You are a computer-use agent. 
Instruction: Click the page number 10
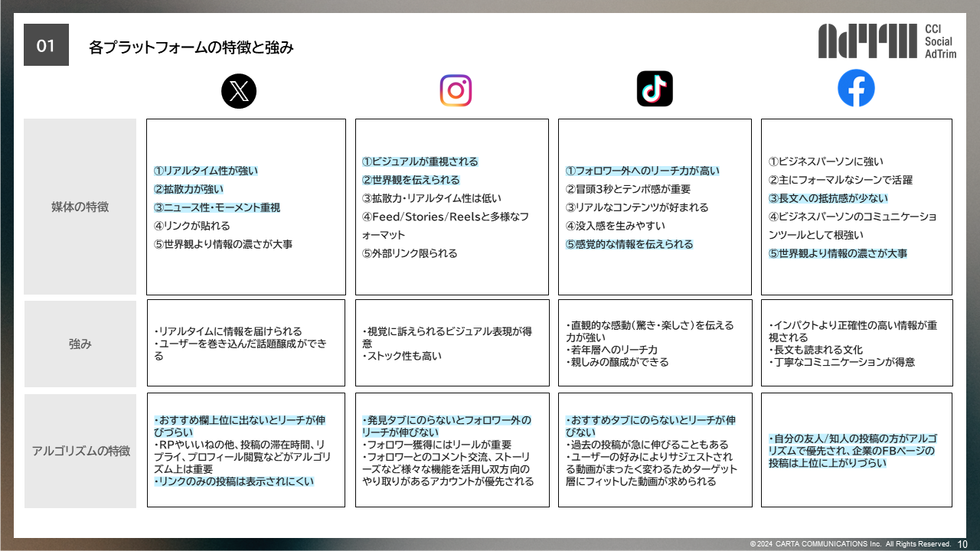963,544
